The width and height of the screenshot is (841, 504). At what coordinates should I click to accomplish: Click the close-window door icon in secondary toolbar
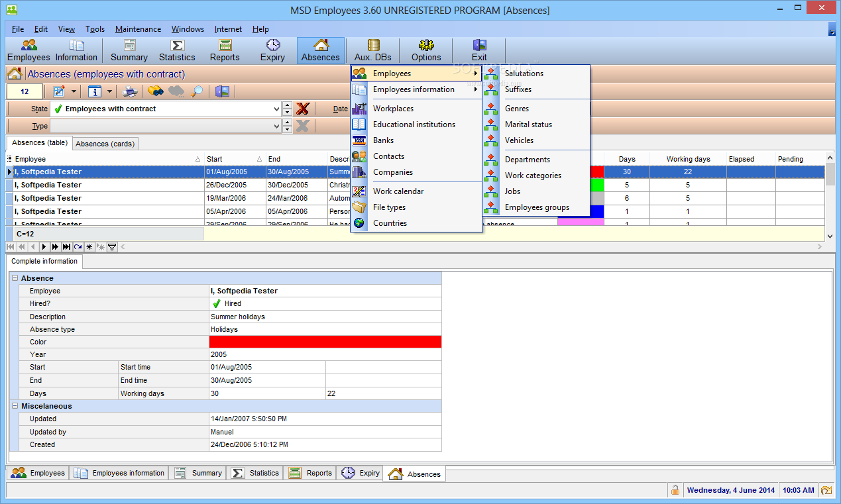coord(223,91)
